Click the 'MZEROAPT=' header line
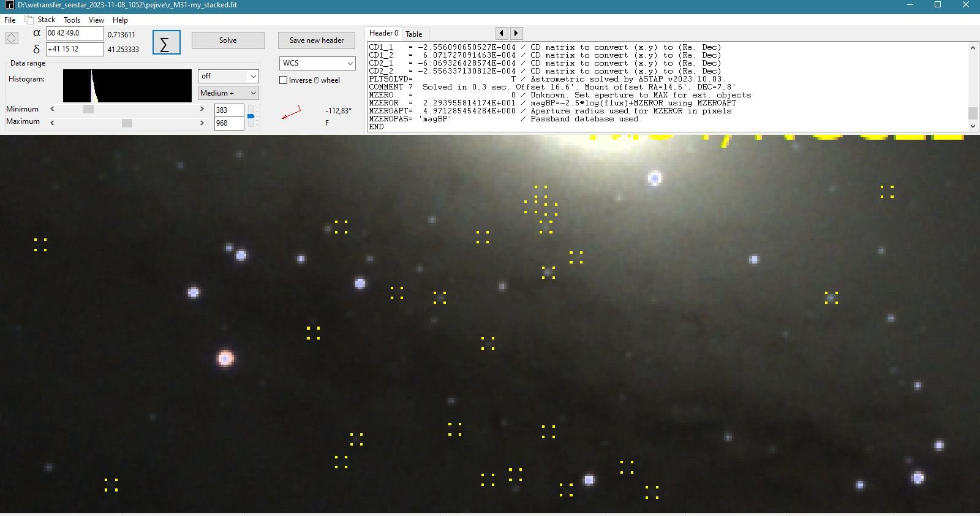Screen dimensions: 980x516 550,111
